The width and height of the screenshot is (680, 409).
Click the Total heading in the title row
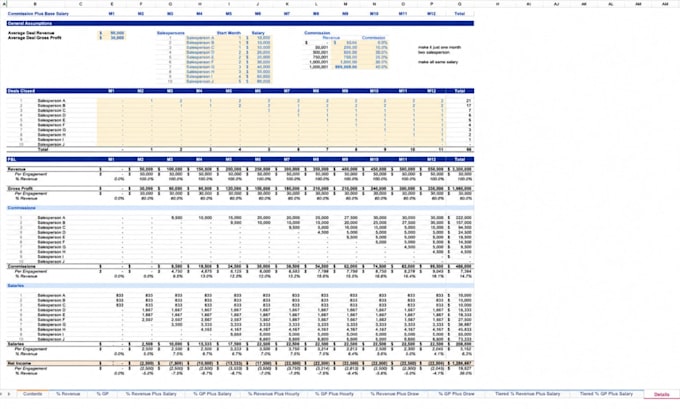(460, 14)
